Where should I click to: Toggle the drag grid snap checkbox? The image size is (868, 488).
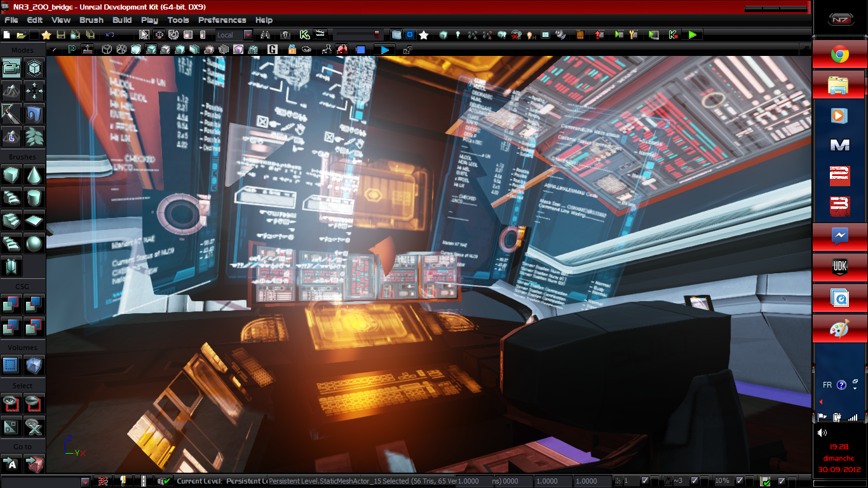pos(646,481)
